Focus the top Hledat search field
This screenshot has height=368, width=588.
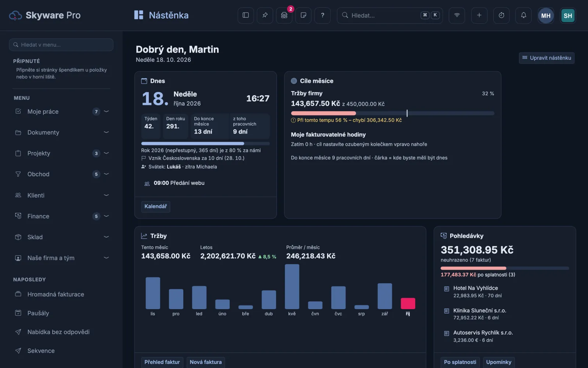pyautogui.click(x=390, y=15)
